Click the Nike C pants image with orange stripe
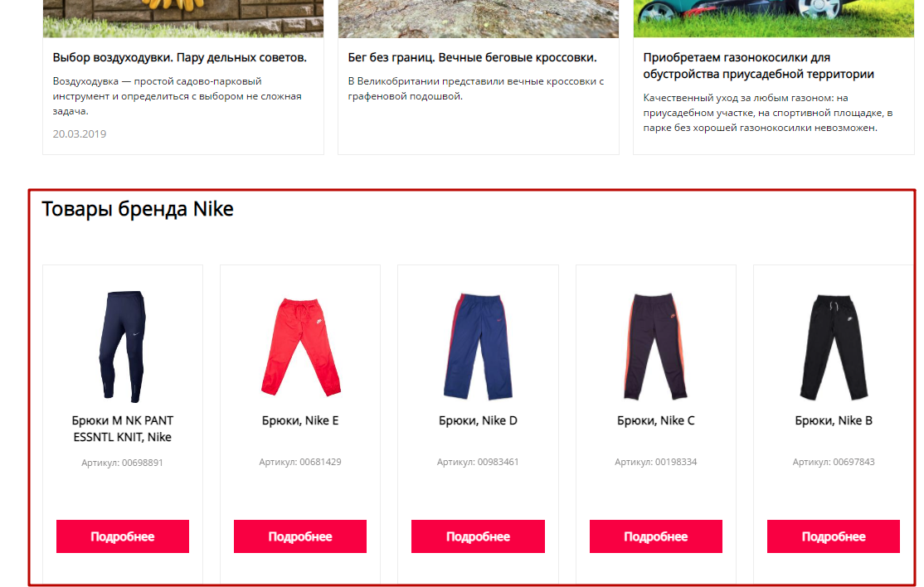 [x=655, y=347]
